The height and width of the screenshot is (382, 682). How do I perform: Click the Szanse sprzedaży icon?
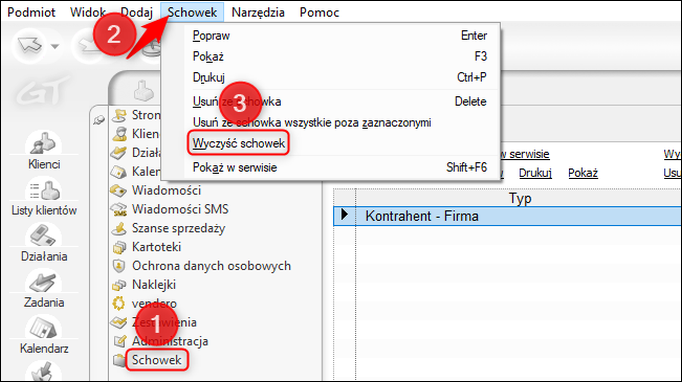point(119,228)
